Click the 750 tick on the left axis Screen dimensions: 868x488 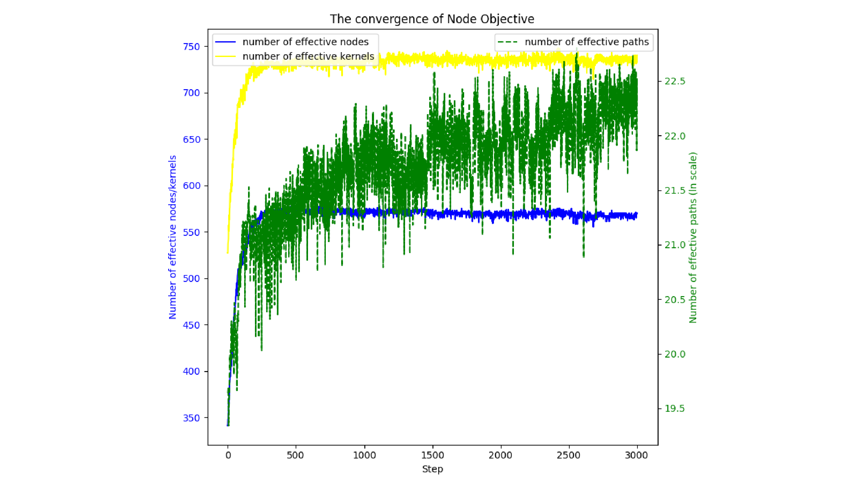[191, 47]
